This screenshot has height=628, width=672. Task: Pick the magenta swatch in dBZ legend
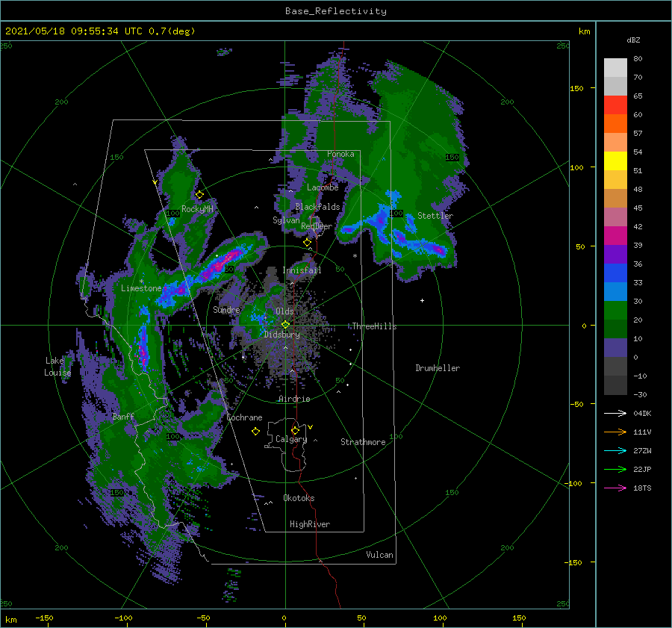pyautogui.click(x=615, y=236)
